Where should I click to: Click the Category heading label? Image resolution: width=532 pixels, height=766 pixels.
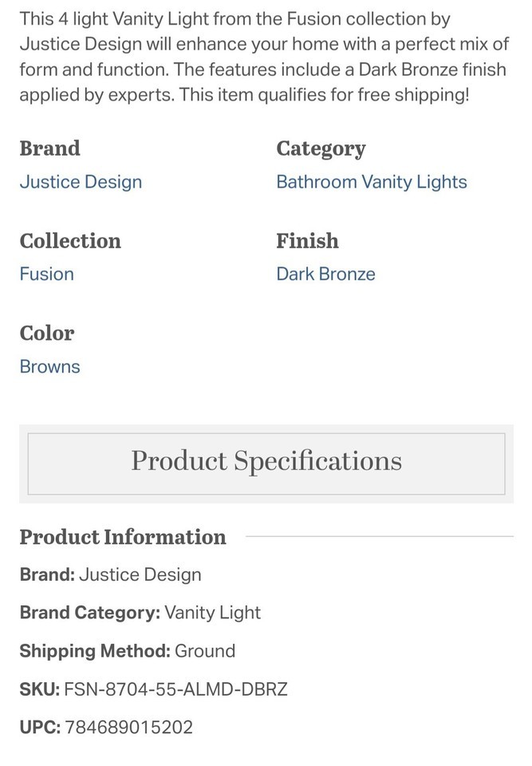[x=321, y=149]
